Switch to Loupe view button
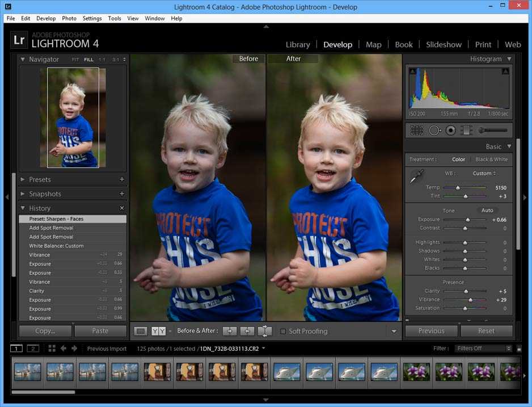Screen dimensions: 532x407 [141, 331]
